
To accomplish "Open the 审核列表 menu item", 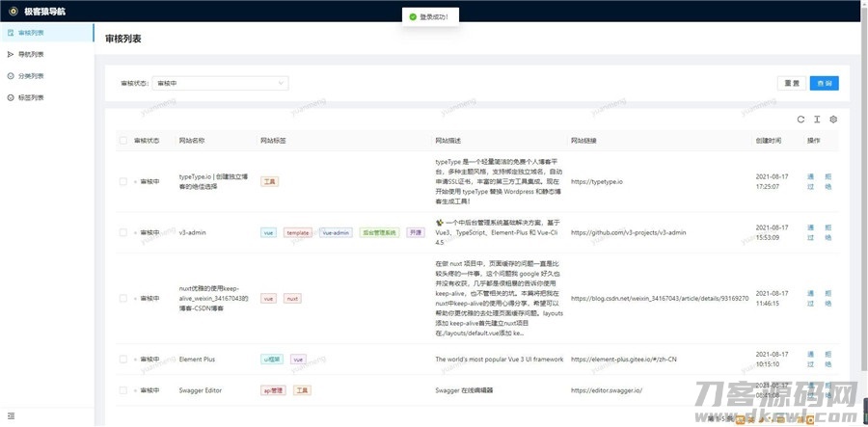I will 31,33.
